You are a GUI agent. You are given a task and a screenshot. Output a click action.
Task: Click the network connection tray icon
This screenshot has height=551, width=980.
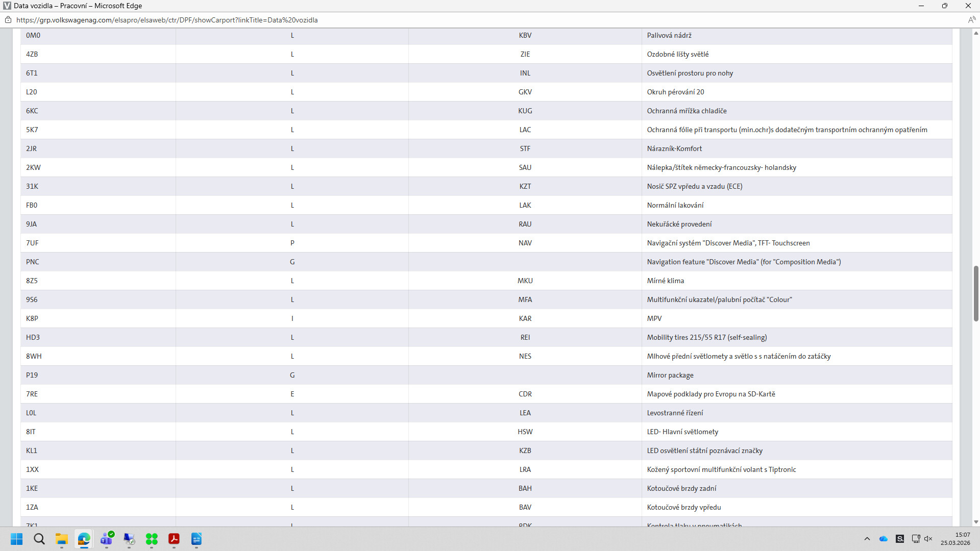click(916, 539)
